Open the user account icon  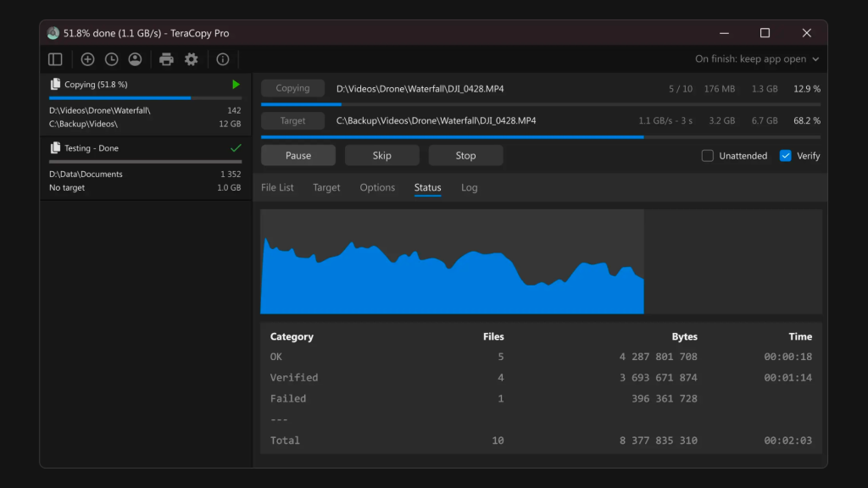coord(135,59)
